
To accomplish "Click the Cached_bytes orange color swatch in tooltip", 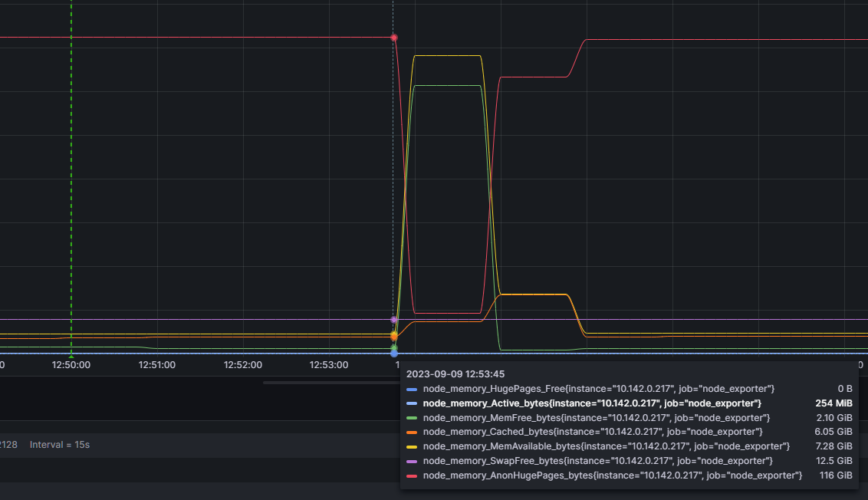I will [412, 432].
